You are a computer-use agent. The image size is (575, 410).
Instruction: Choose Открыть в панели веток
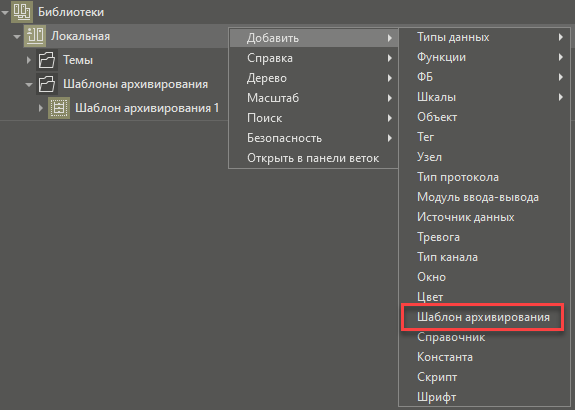[x=314, y=158]
